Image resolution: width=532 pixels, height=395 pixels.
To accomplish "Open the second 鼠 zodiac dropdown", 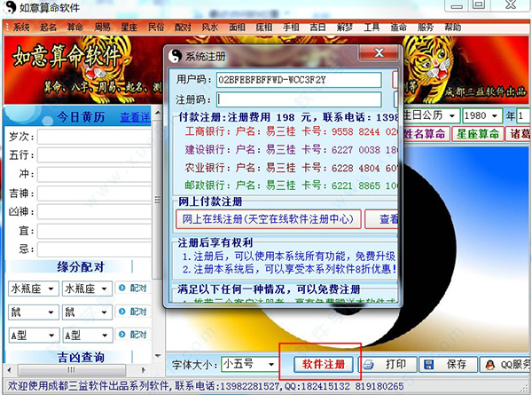I will coord(87,312).
